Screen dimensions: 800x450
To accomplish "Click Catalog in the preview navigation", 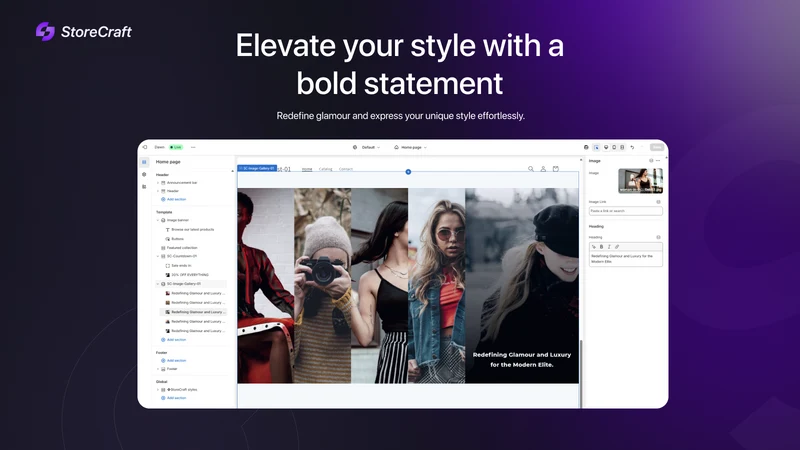I will point(326,169).
